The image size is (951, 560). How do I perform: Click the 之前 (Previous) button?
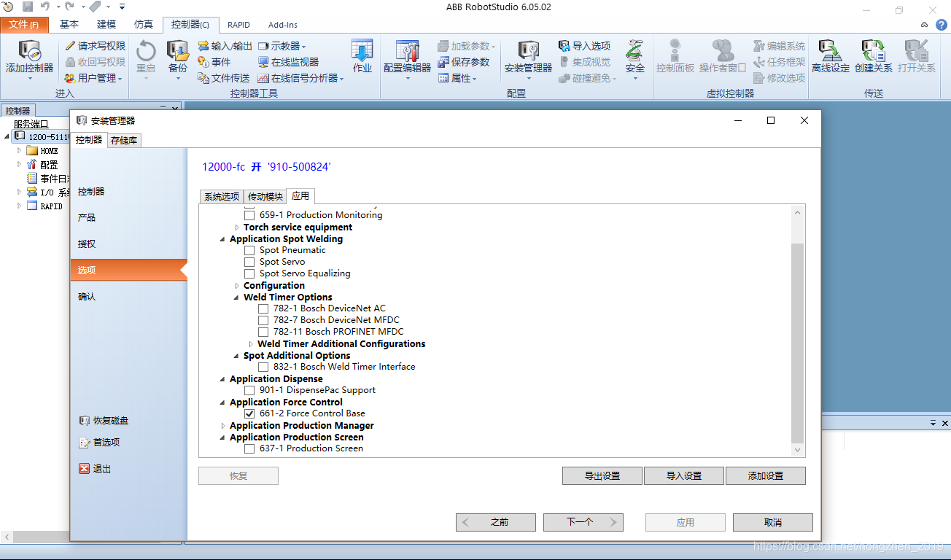point(496,522)
